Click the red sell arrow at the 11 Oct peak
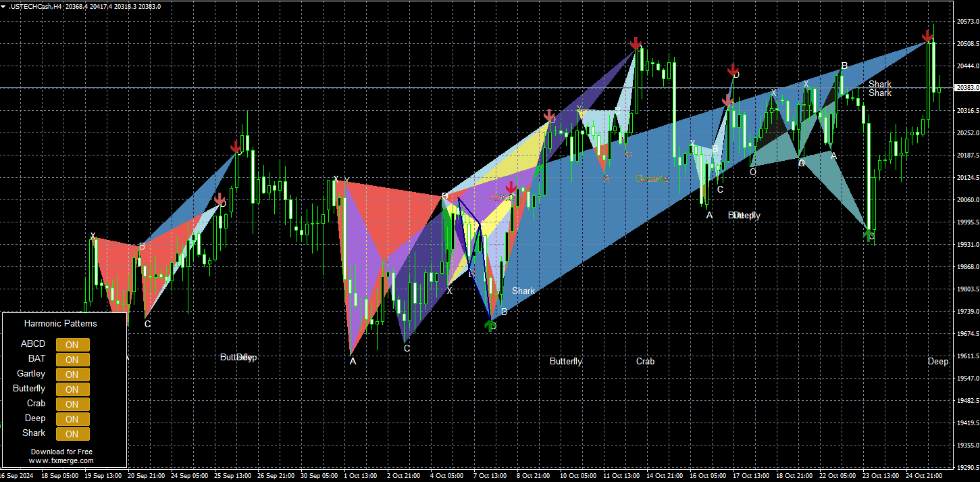Viewport: 980px width, 482px height. point(636,43)
